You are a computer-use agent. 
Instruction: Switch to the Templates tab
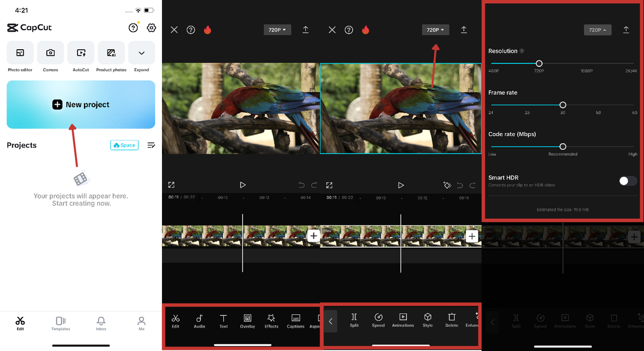tap(61, 323)
